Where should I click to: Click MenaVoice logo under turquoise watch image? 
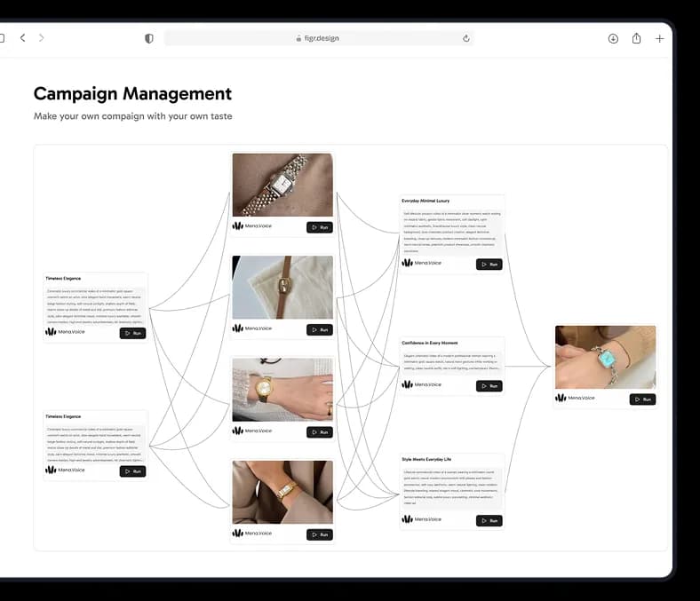coord(575,398)
